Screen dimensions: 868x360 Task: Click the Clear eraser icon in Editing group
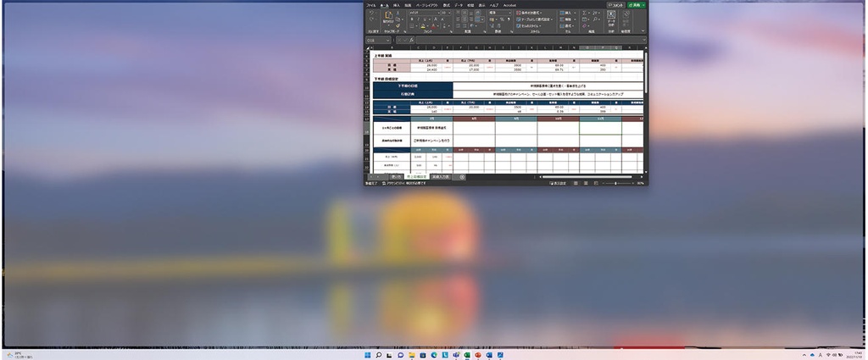tap(585, 26)
